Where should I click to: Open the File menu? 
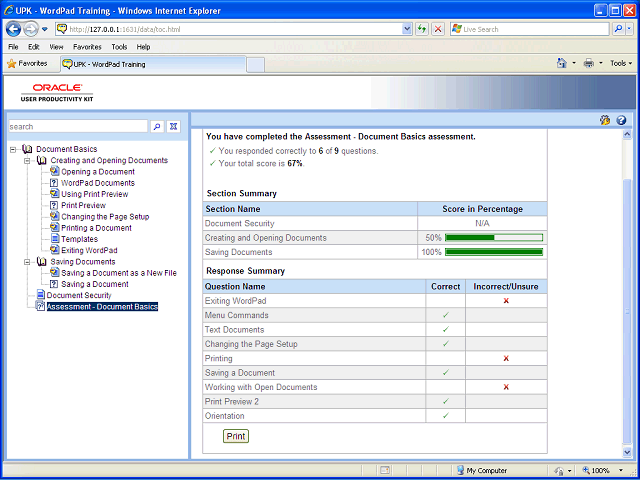(x=13, y=47)
